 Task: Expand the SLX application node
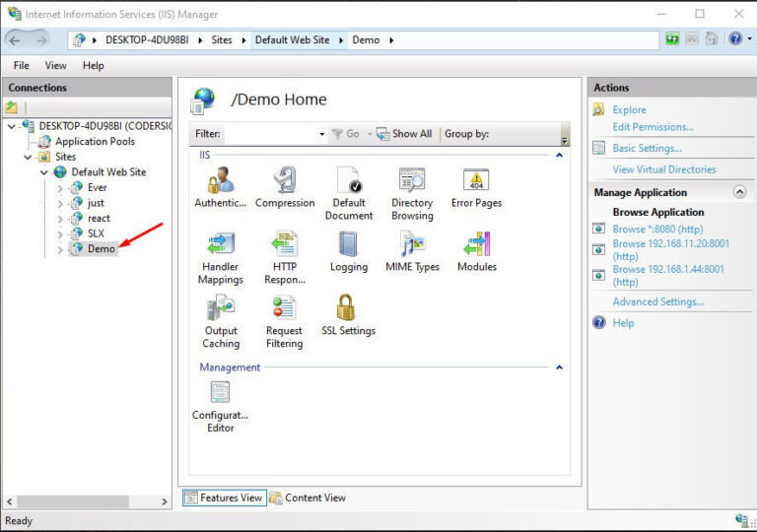[x=60, y=234]
